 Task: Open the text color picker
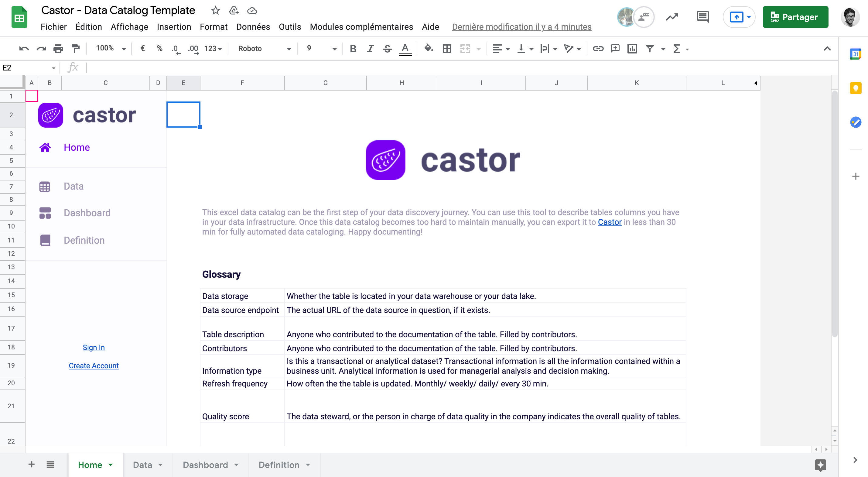pos(405,49)
